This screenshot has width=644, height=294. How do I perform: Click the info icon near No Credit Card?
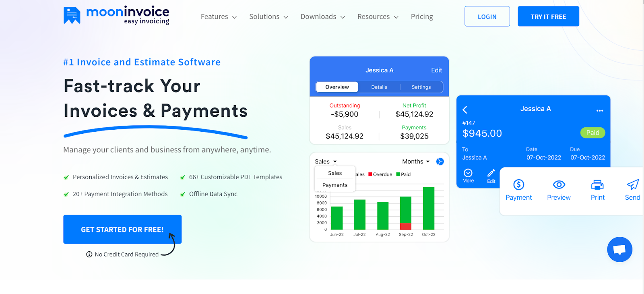tap(89, 255)
